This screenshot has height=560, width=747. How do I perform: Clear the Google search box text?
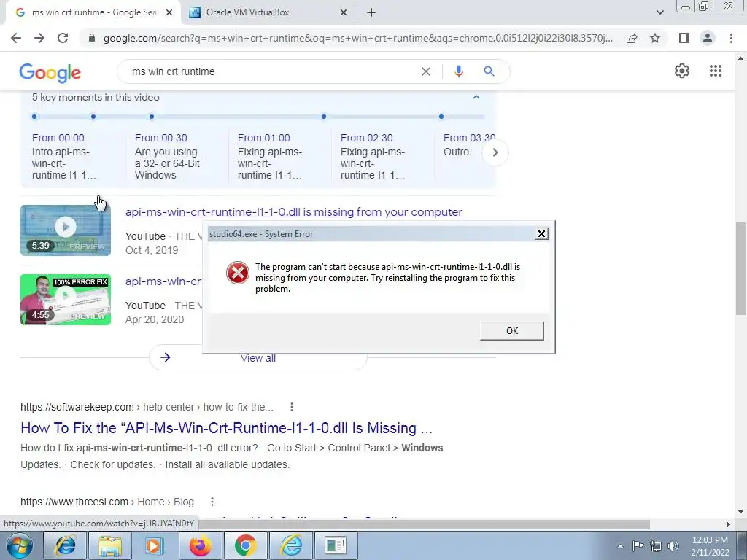[426, 71]
